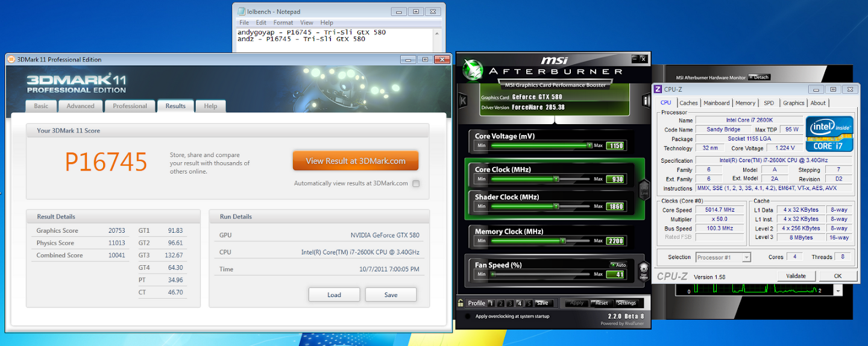Screen dimensions: 868x346
Task: Click the User Define fan icon
Action: coord(643,271)
